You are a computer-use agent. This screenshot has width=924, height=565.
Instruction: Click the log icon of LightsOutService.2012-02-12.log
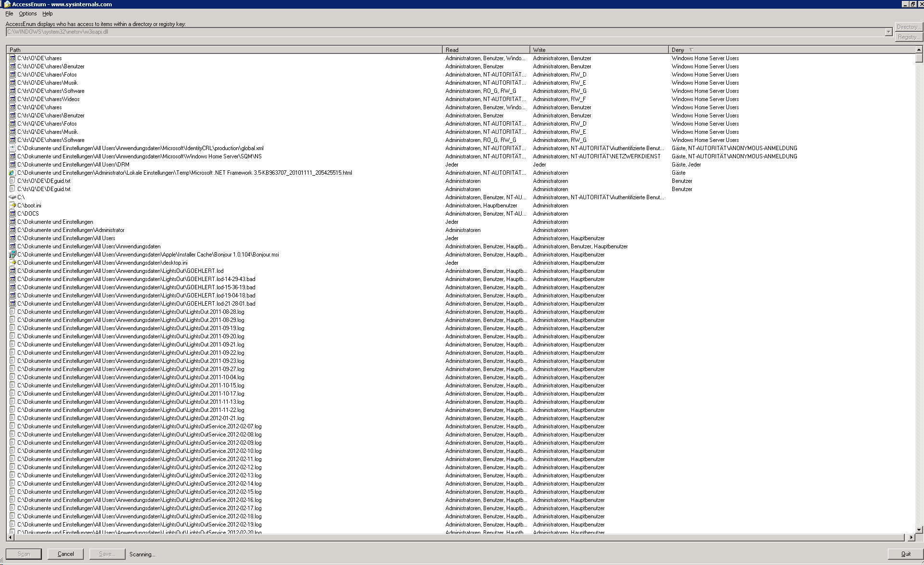point(13,467)
